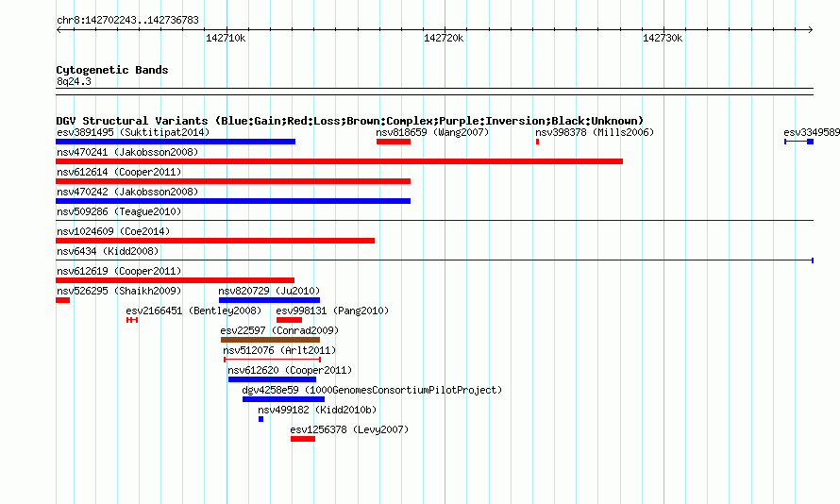Click the nsv612619 (Cooper2011) label
The height and width of the screenshot is (504, 840).
(x=119, y=271)
